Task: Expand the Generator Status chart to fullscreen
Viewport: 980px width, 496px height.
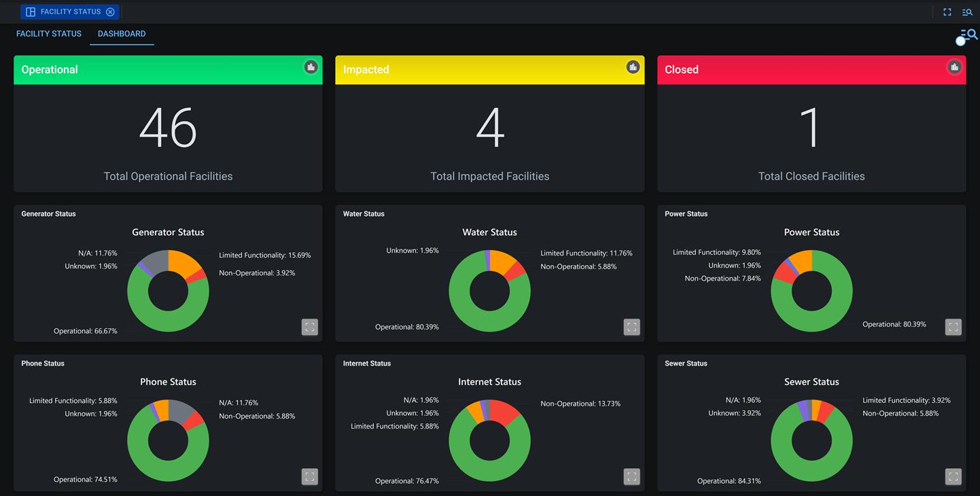Action: point(310,327)
